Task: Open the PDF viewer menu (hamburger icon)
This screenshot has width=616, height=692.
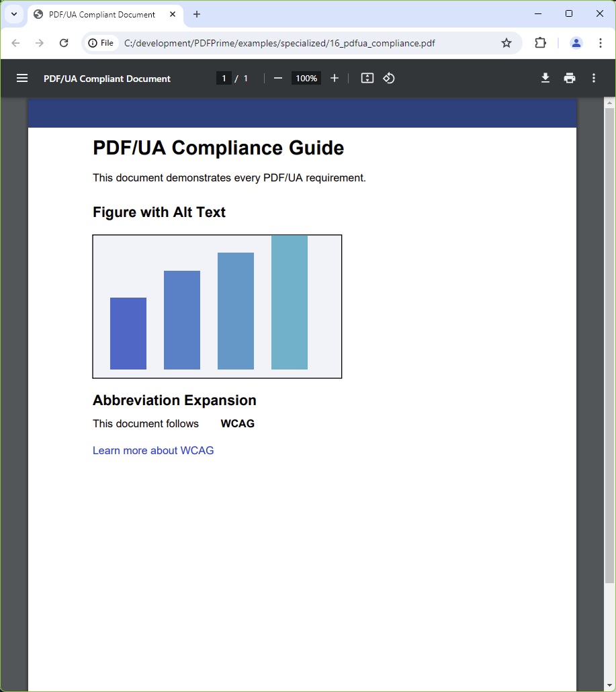Action: pos(22,78)
